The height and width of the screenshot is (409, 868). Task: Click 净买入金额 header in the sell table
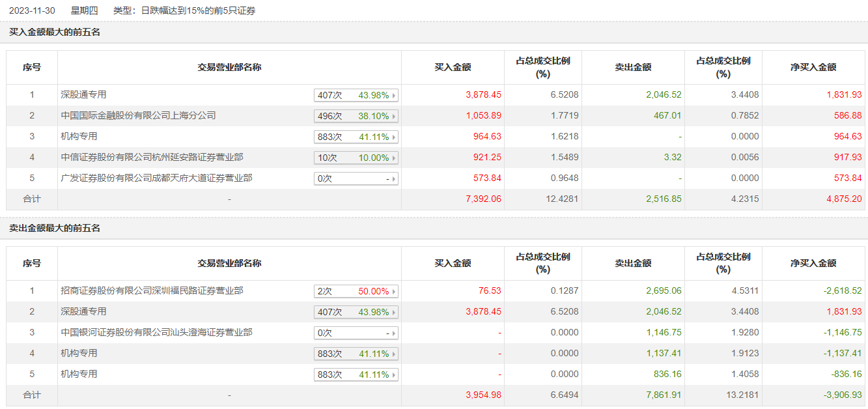813,264
